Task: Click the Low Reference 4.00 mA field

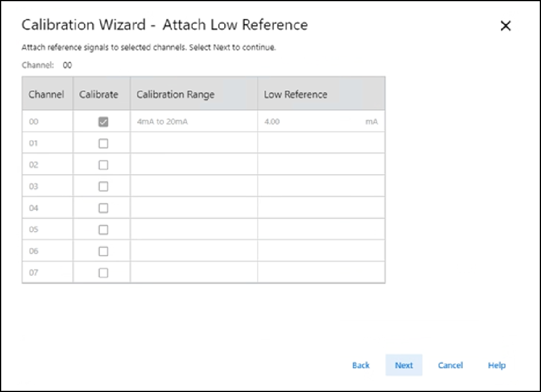Action: tap(312, 122)
